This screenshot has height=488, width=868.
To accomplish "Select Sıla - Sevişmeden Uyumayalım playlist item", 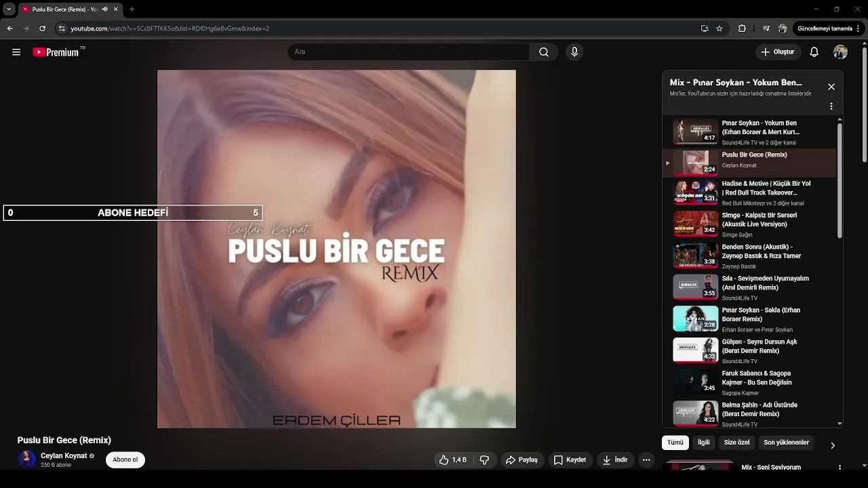I will click(x=749, y=287).
